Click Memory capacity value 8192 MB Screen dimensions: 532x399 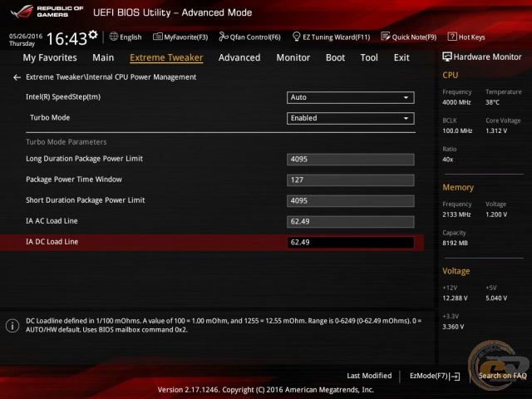point(455,244)
